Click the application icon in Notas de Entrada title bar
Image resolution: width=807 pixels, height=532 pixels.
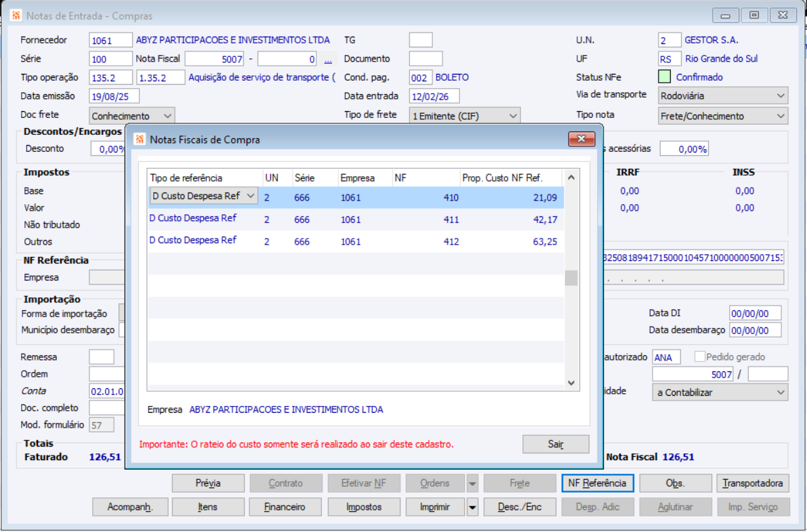[x=16, y=16]
